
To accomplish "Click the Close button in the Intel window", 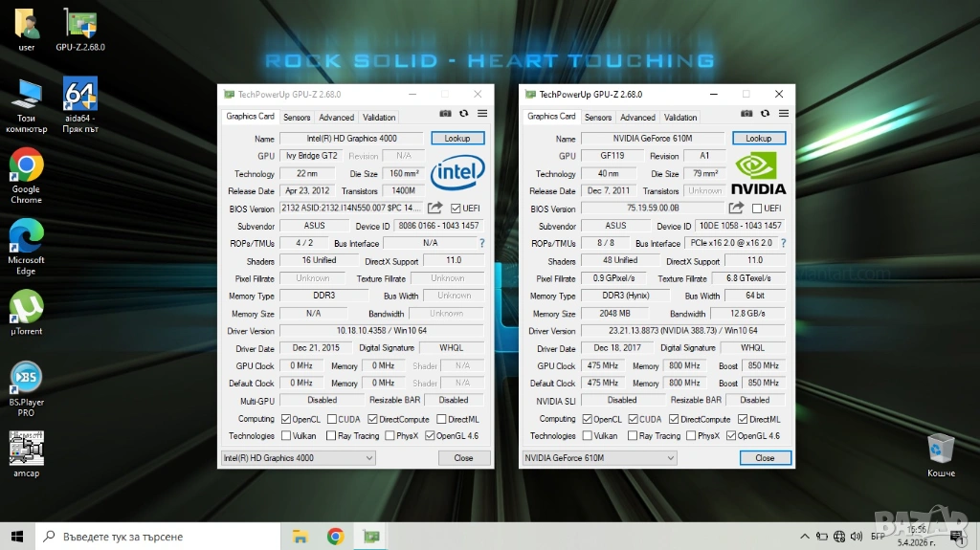I will click(463, 458).
